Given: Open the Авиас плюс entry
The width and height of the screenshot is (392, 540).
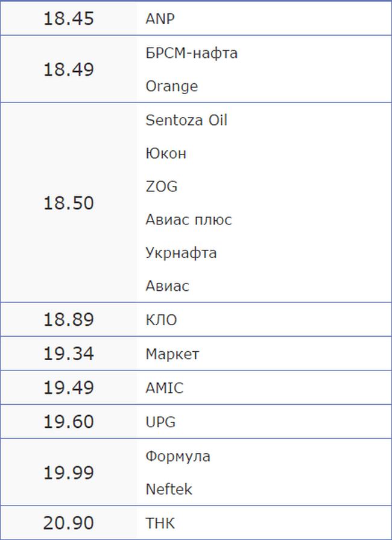Looking at the screenshot, I should point(188,220).
